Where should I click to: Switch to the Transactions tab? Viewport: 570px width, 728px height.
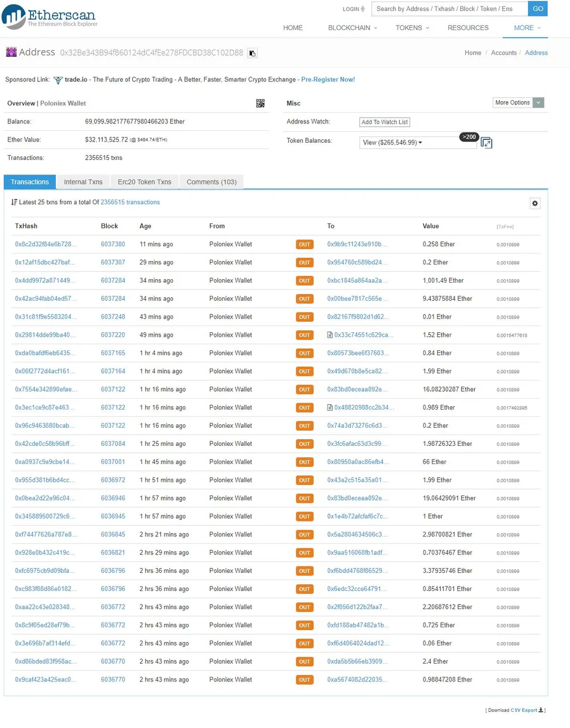click(30, 182)
